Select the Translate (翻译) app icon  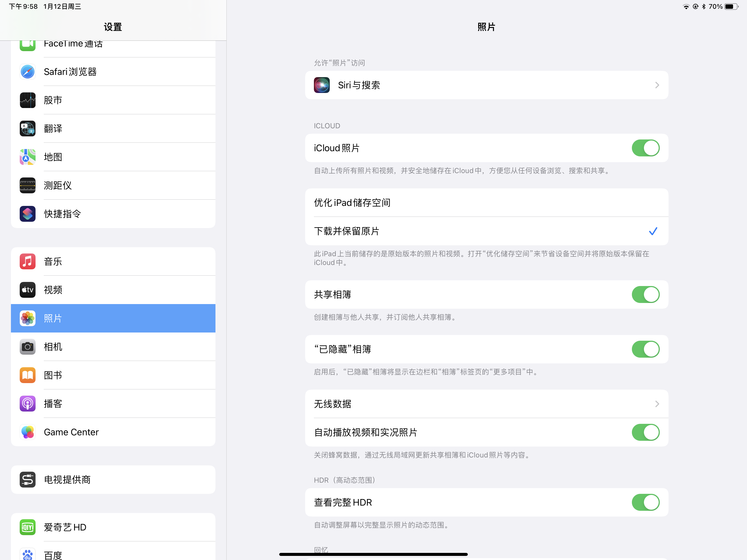pyautogui.click(x=27, y=128)
